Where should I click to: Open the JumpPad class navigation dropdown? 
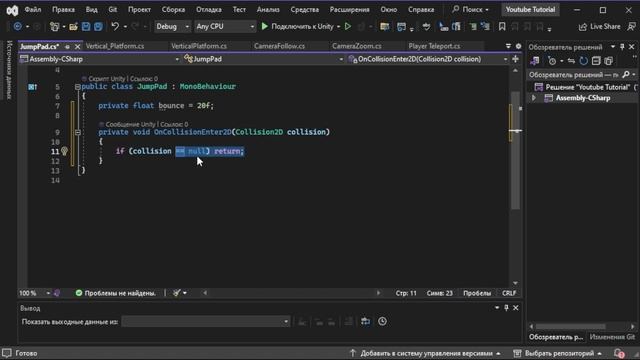click(264, 59)
